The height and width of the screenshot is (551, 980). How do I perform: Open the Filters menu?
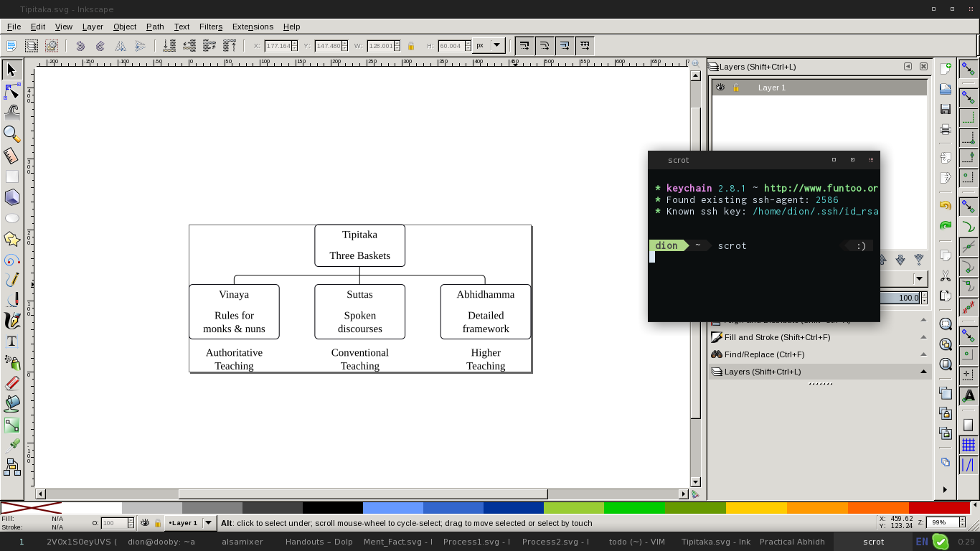(211, 27)
